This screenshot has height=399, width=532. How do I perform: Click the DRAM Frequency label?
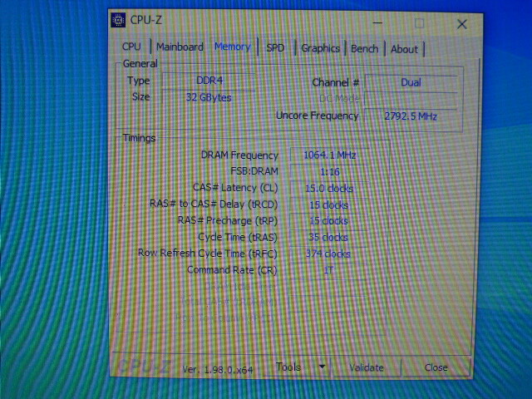239,155
